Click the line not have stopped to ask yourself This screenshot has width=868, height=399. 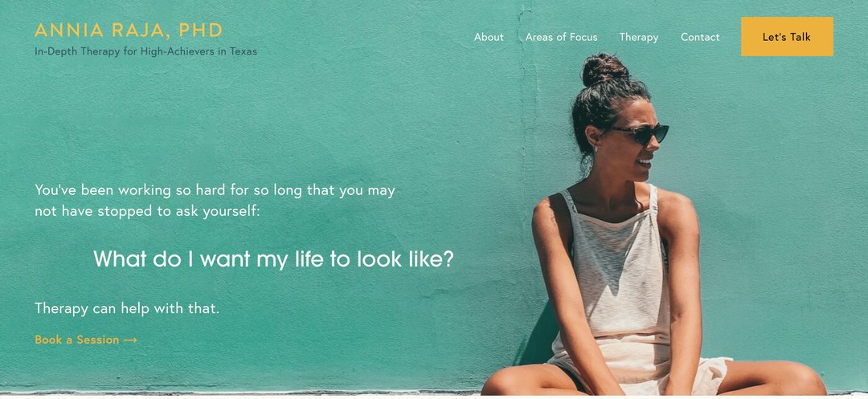click(147, 212)
